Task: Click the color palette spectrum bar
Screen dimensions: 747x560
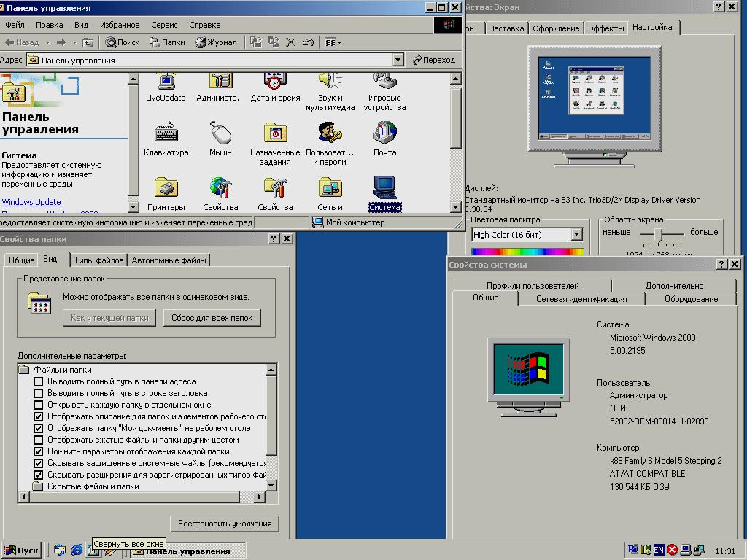Action: (x=527, y=252)
